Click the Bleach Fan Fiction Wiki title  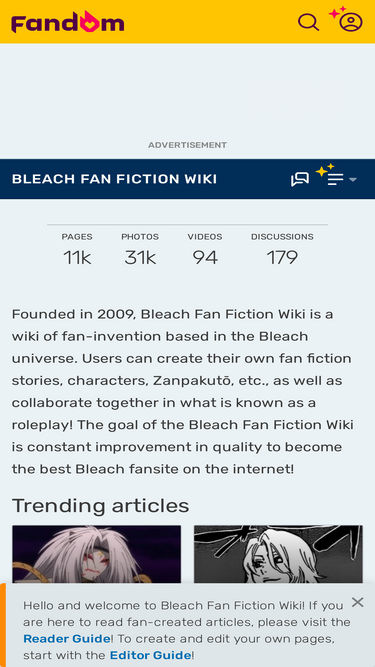[x=114, y=179]
